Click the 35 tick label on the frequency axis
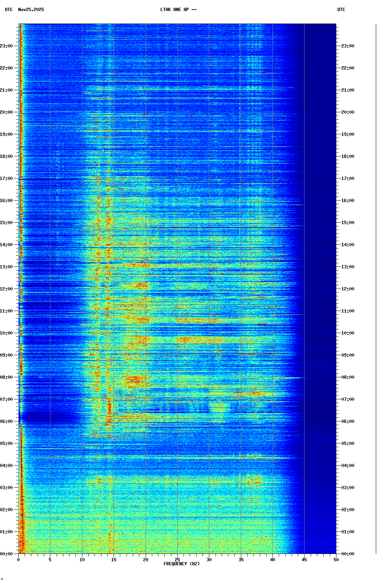This screenshot has height=583, width=392. (x=241, y=560)
